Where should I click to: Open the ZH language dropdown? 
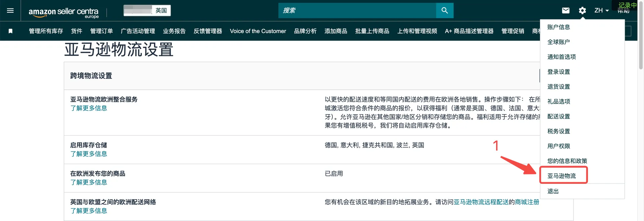pyautogui.click(x=601, y=10)
